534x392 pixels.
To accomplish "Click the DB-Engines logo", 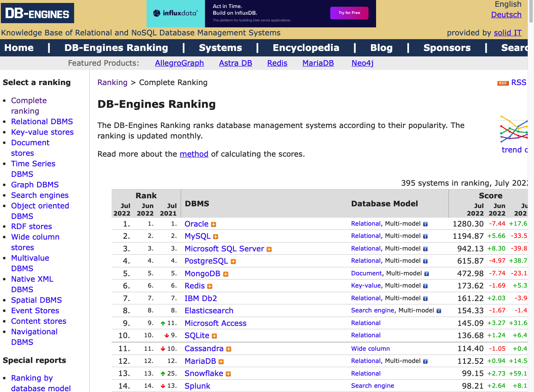I will tap(37, 13).
